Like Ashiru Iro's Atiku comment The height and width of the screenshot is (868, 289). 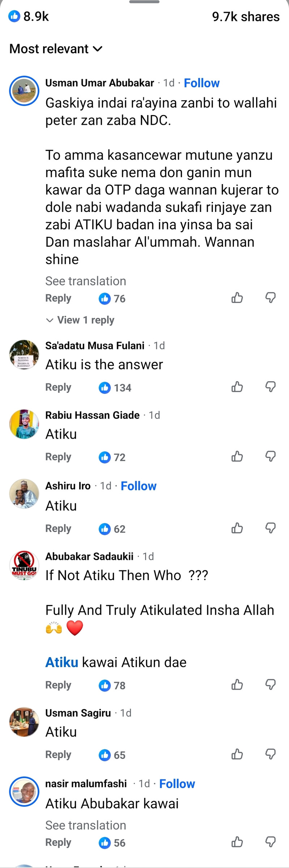237,528
